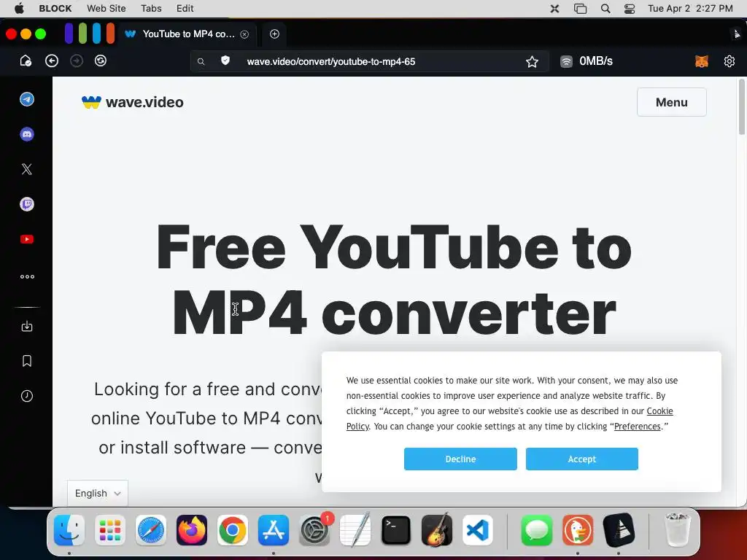Open Twitch from the sidebar
747x560 pixels.
tap(27, 204)
